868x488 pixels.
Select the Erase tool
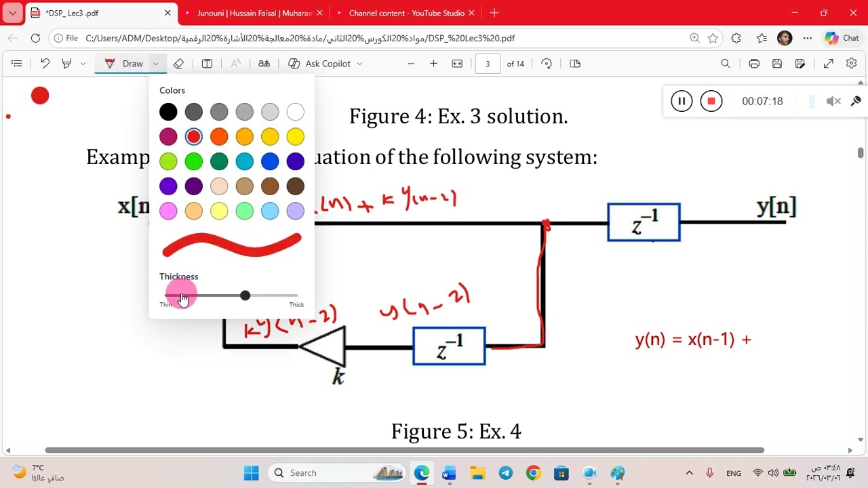click(x=178, y=64)
